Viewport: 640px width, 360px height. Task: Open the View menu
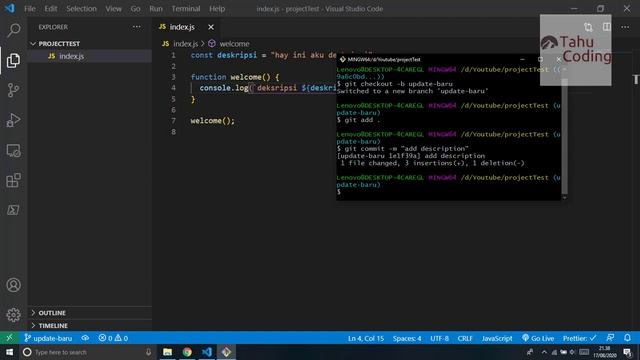click(x=113, y=9)
